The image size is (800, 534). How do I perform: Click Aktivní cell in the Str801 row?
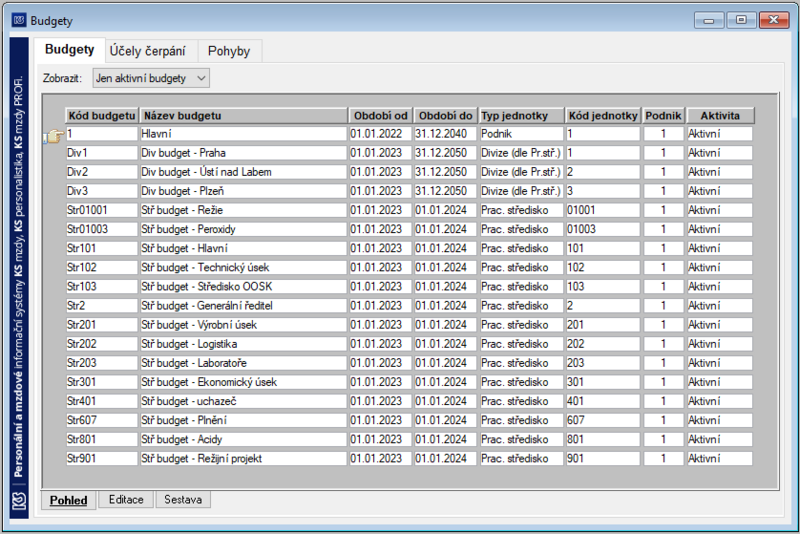(x=719, y=440)
